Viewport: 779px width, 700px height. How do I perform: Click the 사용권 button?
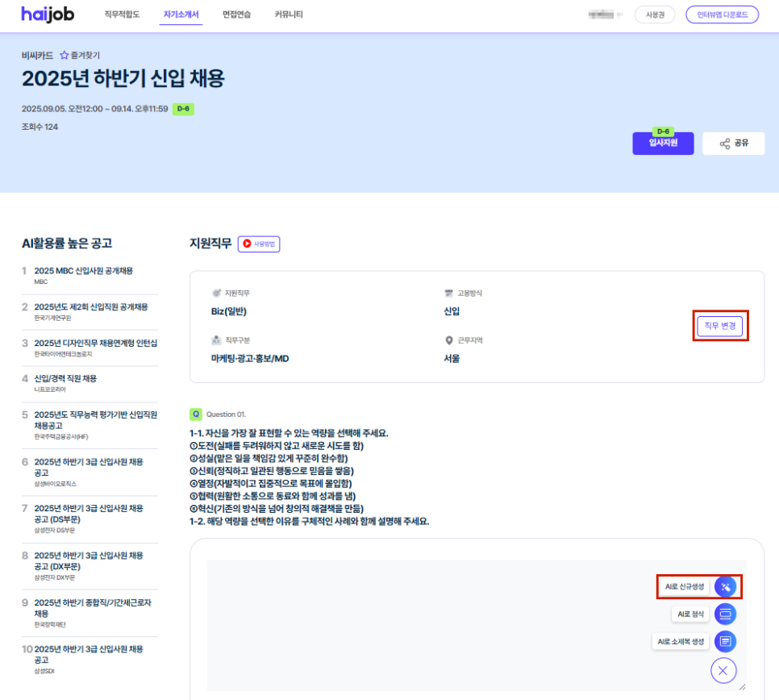655,15
